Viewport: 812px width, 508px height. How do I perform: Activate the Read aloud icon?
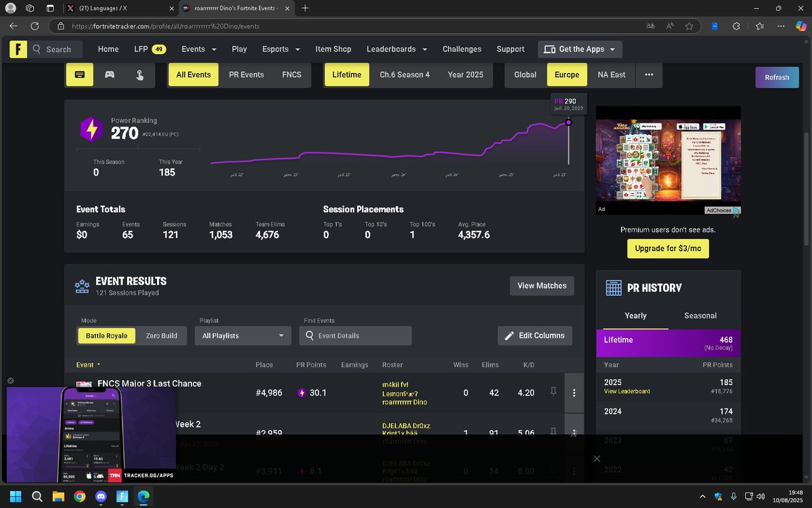(x=670, y=26)
